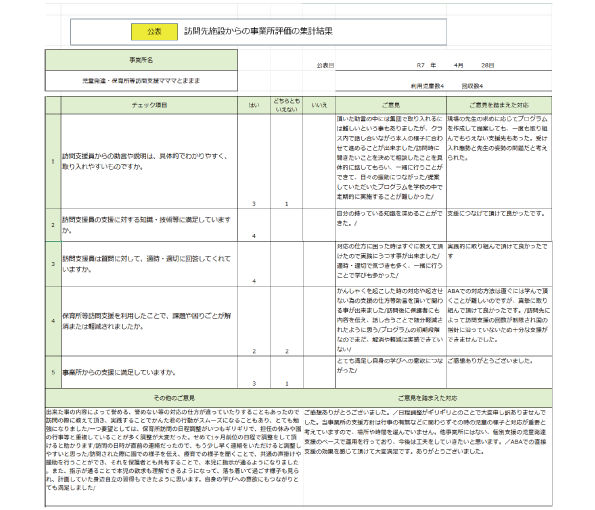Select the row 2 response 支援につなげて頂けて良かったです
This screenshot has width=595, height=510.
(x=499, y=225)
